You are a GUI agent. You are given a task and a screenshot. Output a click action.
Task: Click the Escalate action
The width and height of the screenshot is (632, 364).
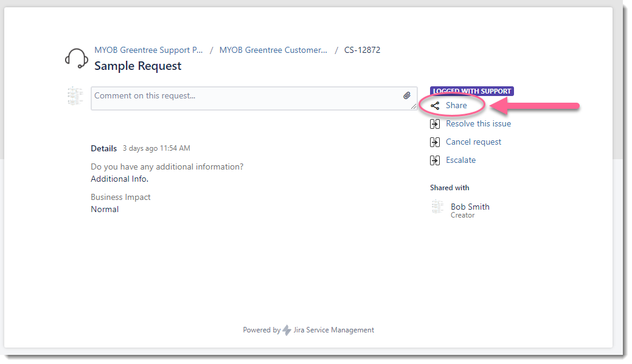(x=460, y=160)
